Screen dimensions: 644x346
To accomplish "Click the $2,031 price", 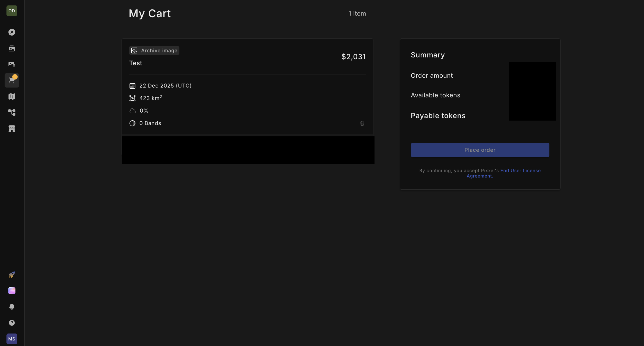I will coord(353,57).
